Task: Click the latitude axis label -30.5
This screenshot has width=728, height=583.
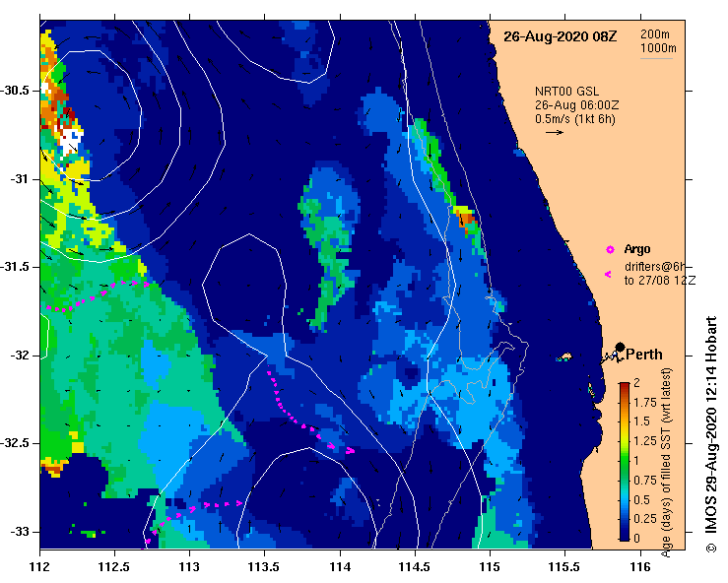Action: tap(15, 90)
